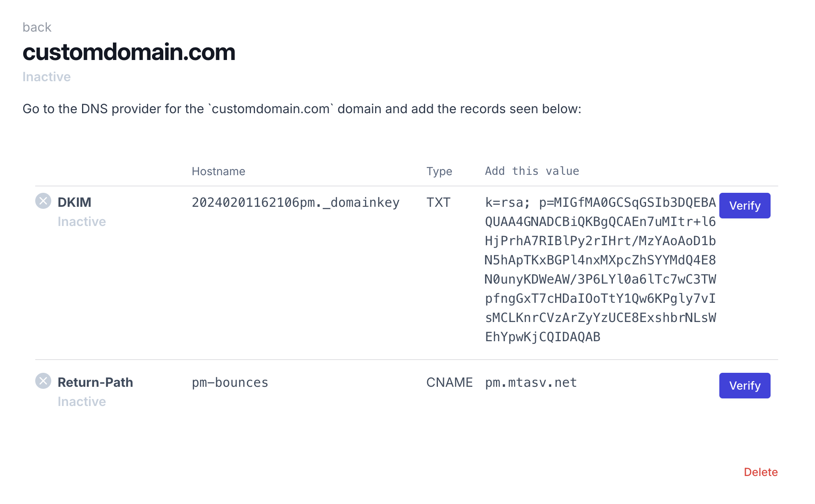Select the DKIM hostname 20240201162106pm._domainkey
The width and height of the screenshot is (815, 504).
[x=295, y=203]
